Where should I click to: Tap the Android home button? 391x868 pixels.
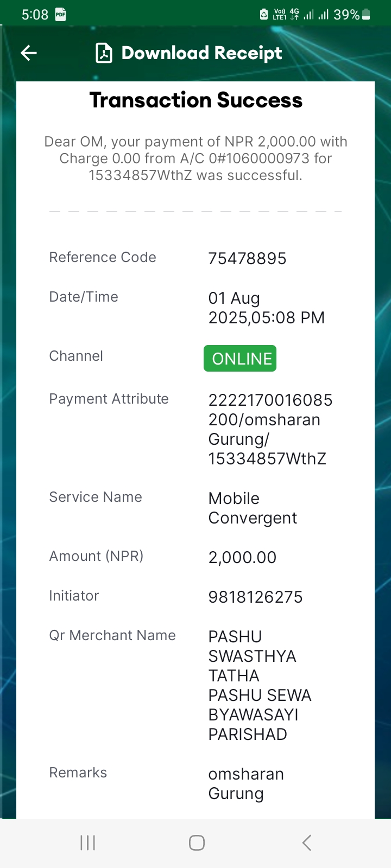point(197,843)
